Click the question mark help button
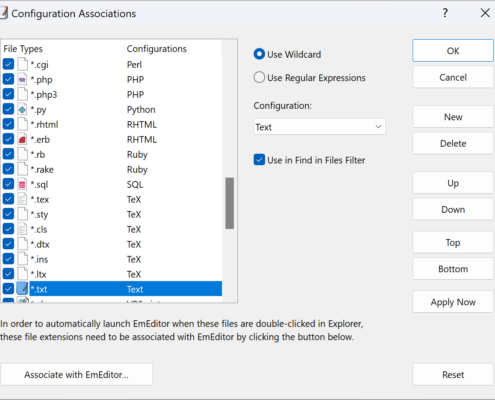The image size is (495, 400). coord(445,13)
